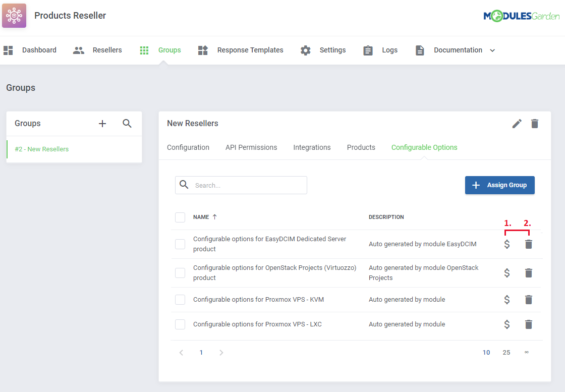
Task: Click the Response Templates widgets icon
Action: (x=203, y=50)
